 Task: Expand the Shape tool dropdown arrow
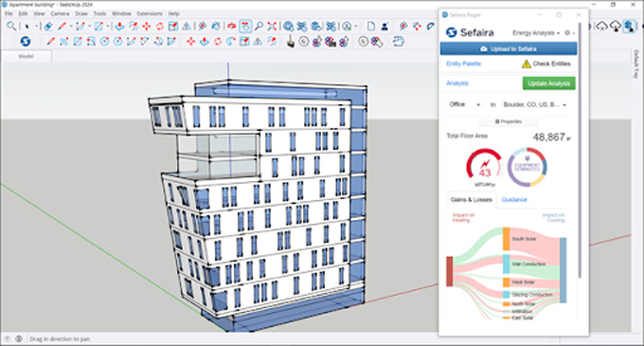point(108,27)
